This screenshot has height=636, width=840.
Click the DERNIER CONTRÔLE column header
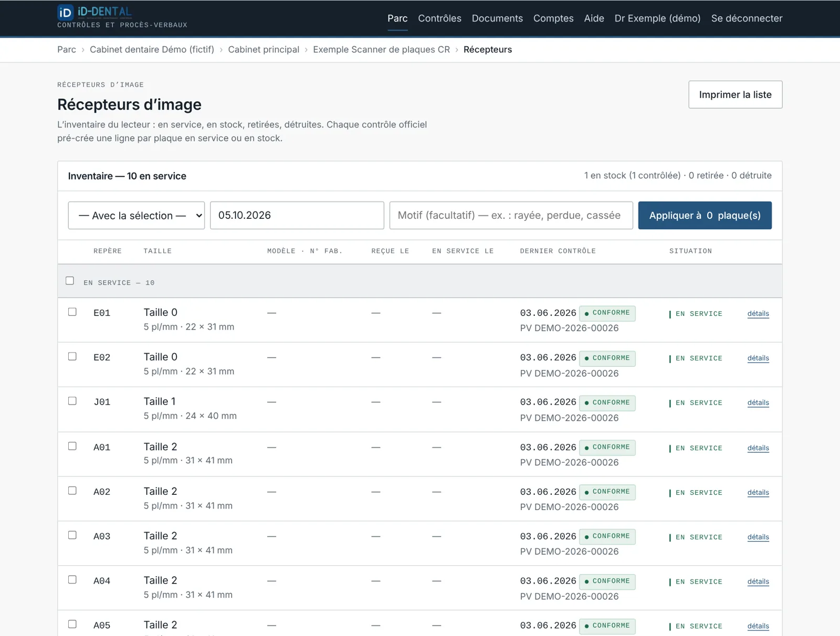point(558,251)
